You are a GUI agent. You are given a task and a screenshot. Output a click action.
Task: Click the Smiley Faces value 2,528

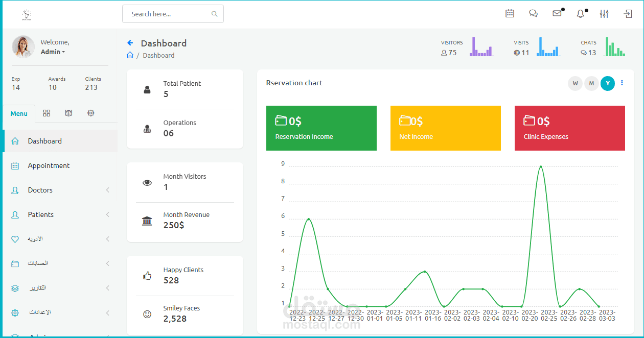pos(175,319)
